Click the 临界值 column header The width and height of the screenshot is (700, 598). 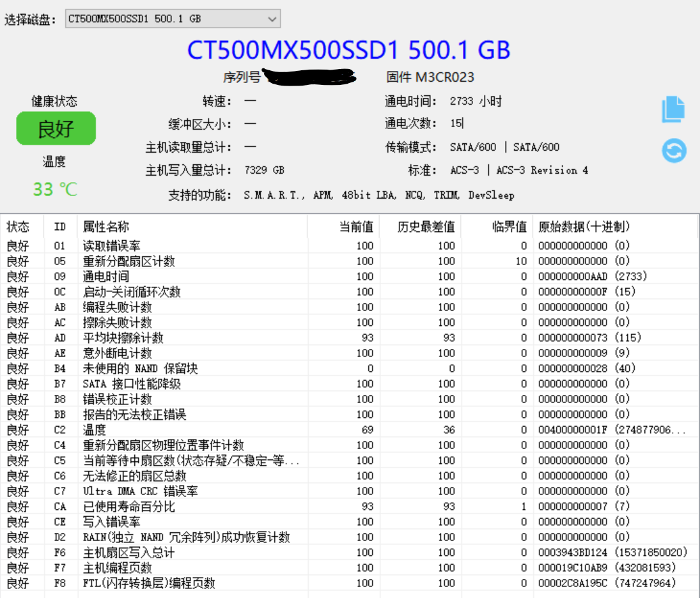(509, 227)
